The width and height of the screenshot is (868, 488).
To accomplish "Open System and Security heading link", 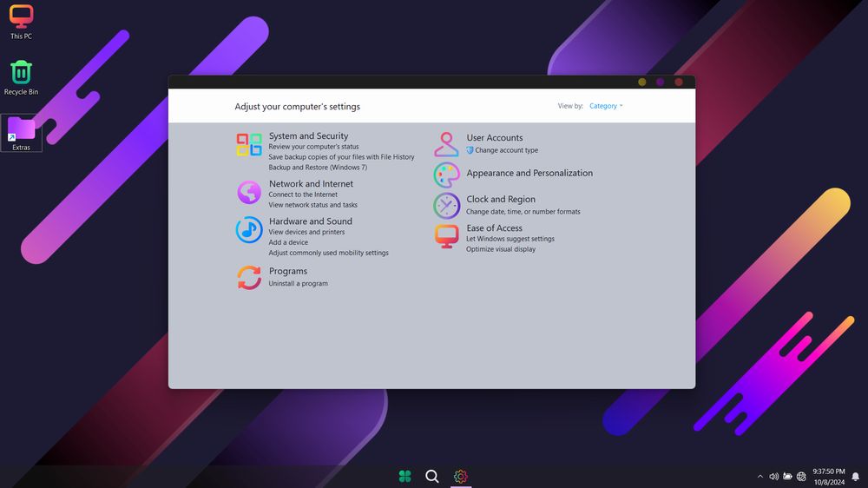I will click(308, 135).
